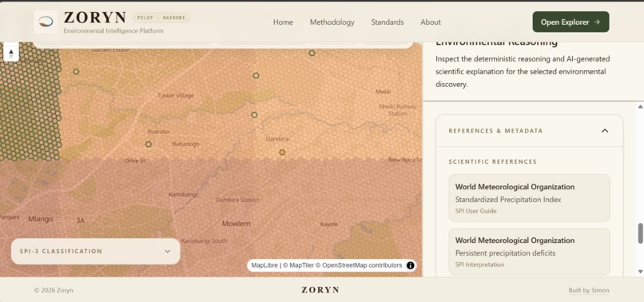Expand SPI-3 Classification legend
644x302 pixels.
[x=95, y=252]
